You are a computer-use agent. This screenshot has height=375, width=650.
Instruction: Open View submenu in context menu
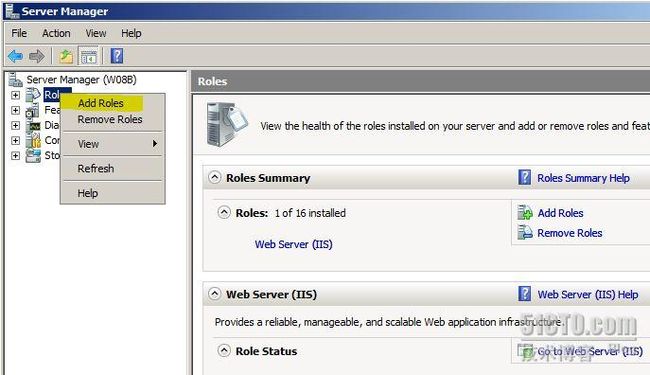(112, 144)
